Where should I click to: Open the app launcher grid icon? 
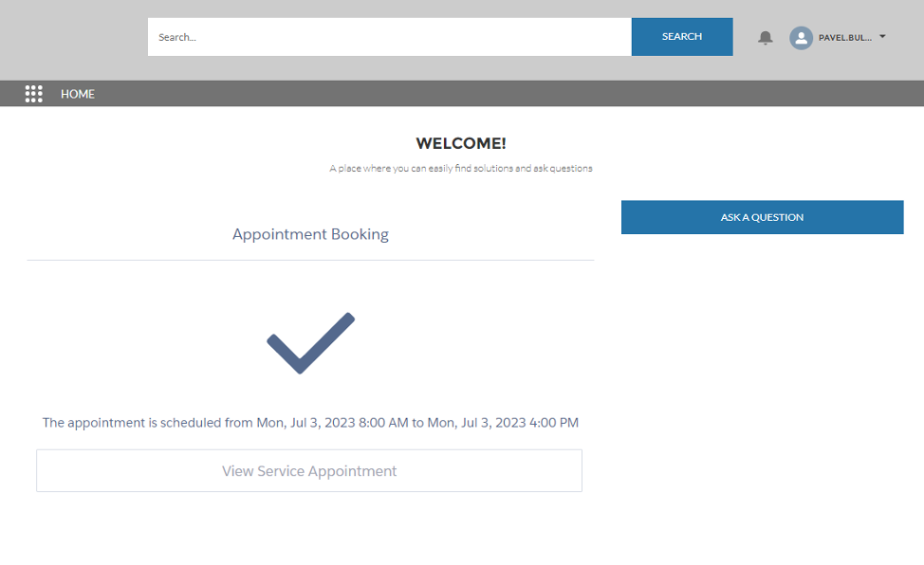(34, 94)
